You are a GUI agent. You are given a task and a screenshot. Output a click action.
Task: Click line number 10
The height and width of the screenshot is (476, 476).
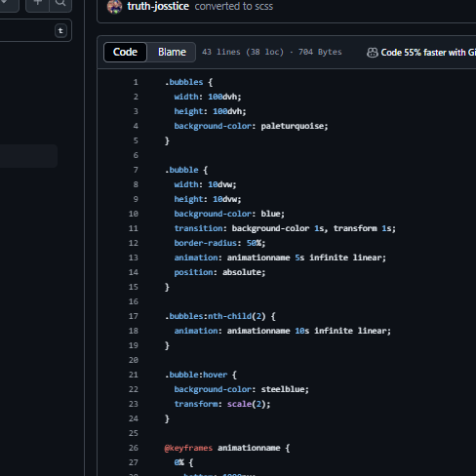click(x=134, y=214)
